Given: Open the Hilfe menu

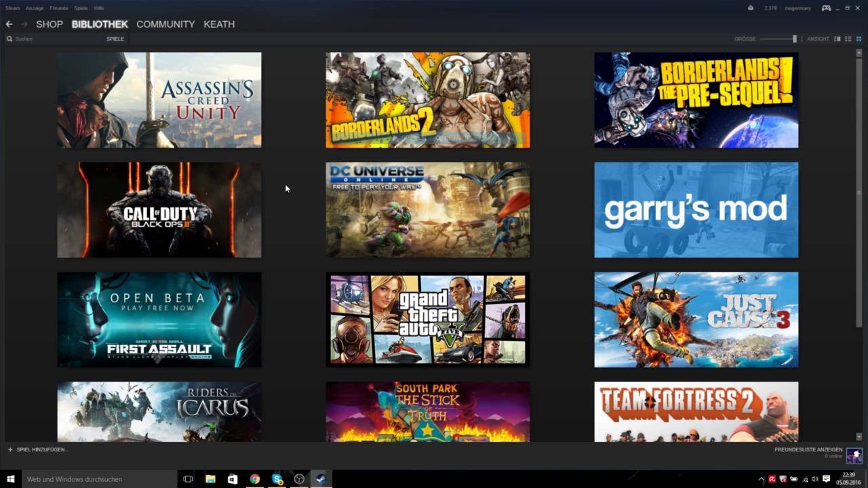Looking at the screenshot, I should [99, 8].
